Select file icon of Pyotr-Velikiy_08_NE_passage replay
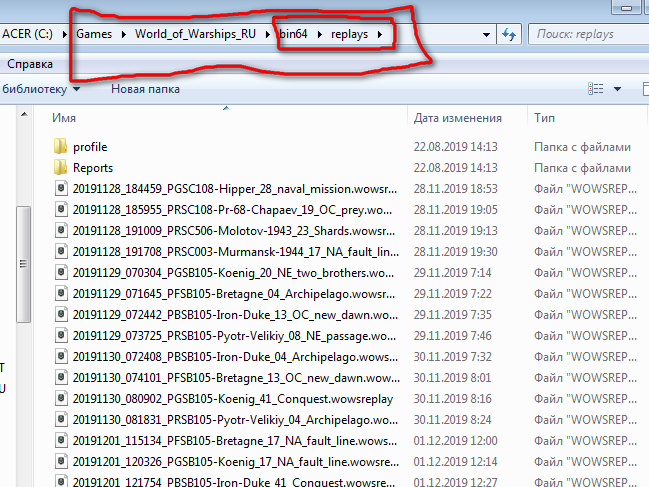 pyautogui.click(x=61, y=335)
